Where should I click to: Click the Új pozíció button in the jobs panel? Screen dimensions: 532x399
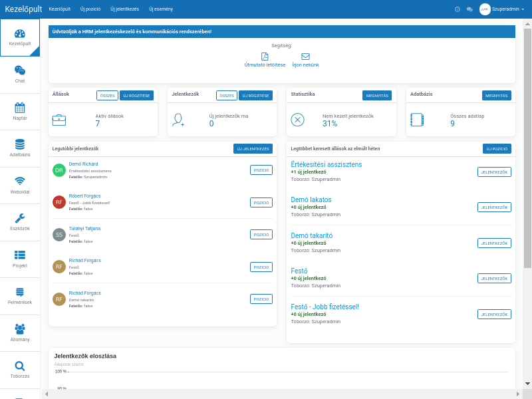coord(497,148)
